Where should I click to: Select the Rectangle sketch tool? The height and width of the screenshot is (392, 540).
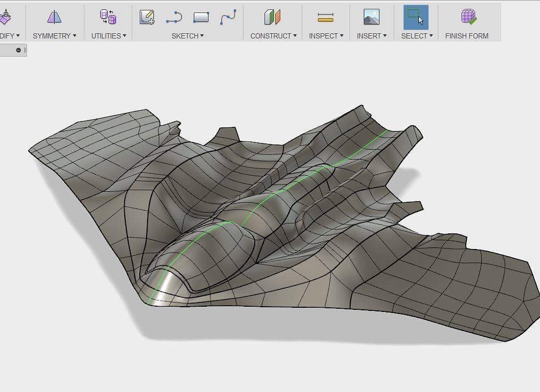point(201,17)
